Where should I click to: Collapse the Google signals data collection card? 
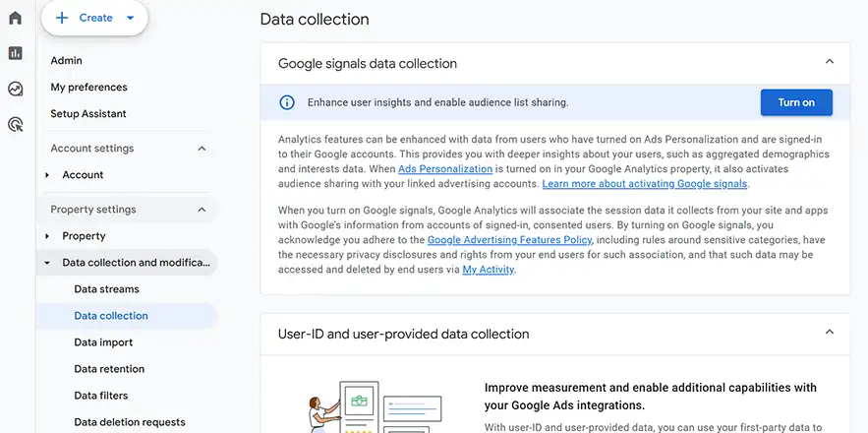coord(830,62)
